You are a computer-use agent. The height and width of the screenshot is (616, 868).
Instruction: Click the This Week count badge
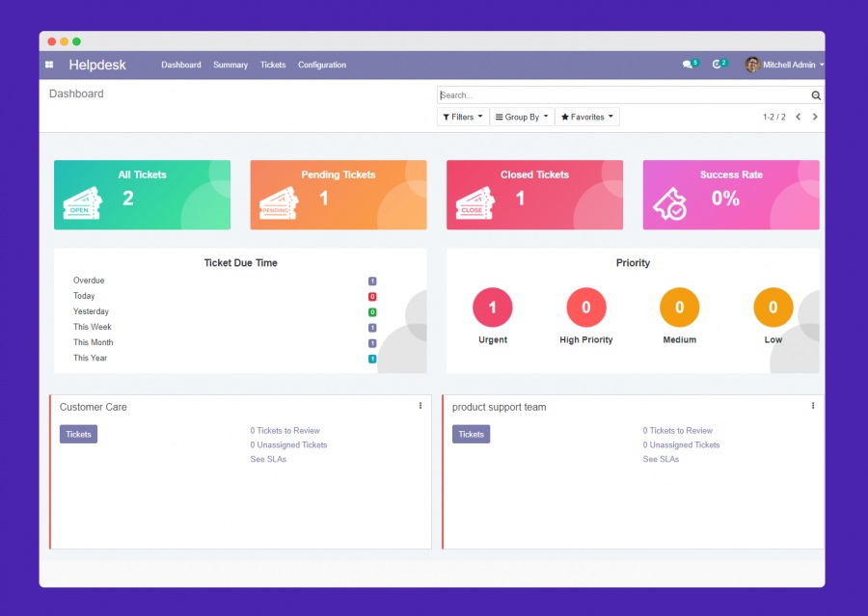point(372,328)
